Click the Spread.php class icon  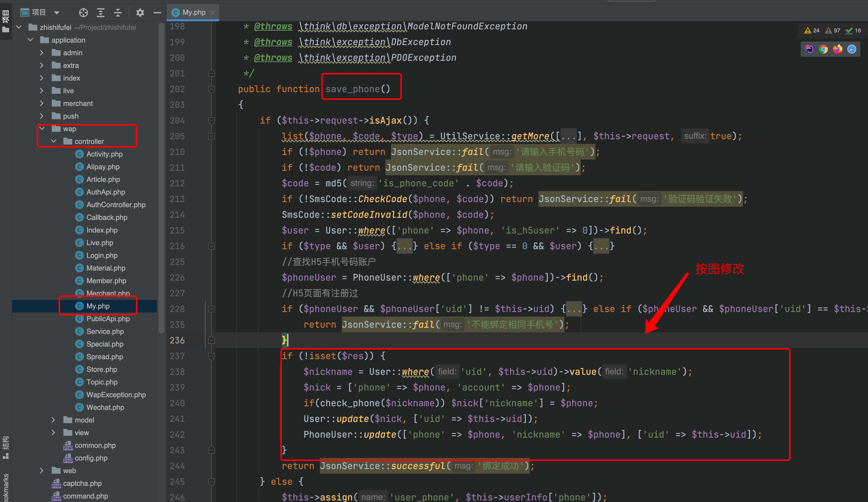click(x=79, y=357)
